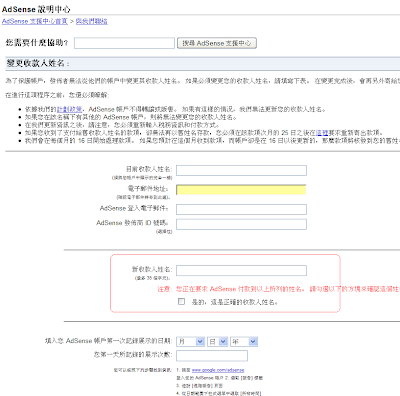
Task: Open the AdSense 支援中心首頁 breadcrumb link
Action: [35, 21]
